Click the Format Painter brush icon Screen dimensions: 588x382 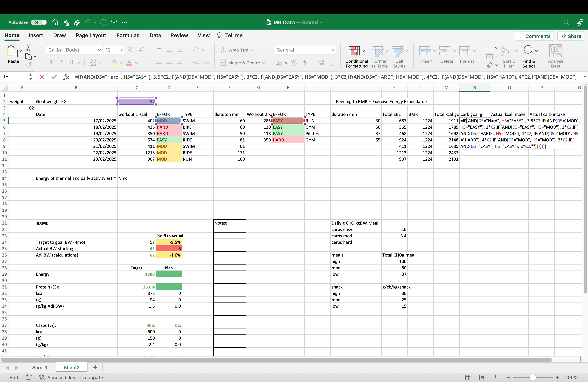(28, 65)
